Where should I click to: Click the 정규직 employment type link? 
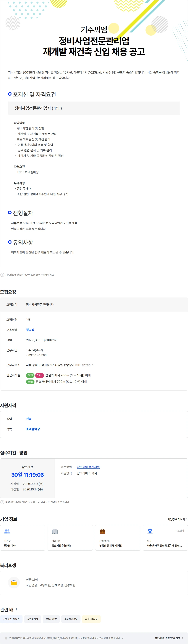(x=30, y=330)
